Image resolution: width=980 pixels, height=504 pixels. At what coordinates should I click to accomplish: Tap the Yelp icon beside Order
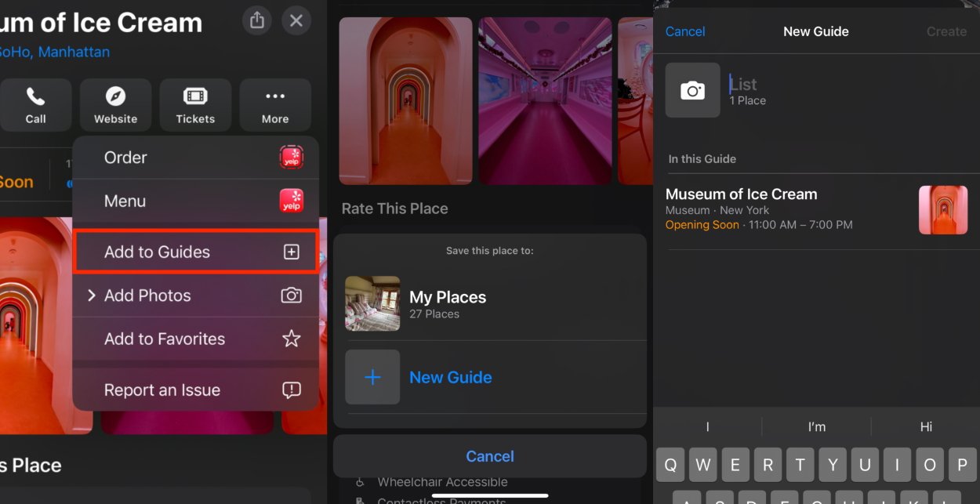tap(291, 158)
